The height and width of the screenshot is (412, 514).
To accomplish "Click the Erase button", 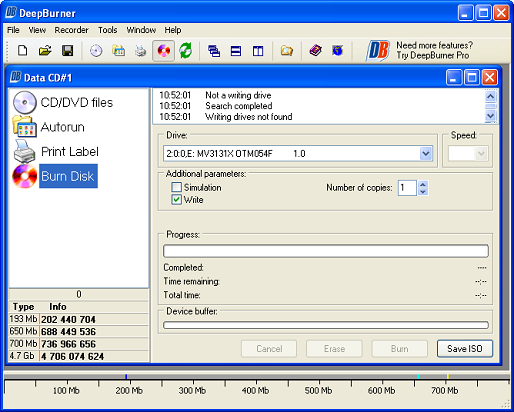I will (x=334, y=349).
